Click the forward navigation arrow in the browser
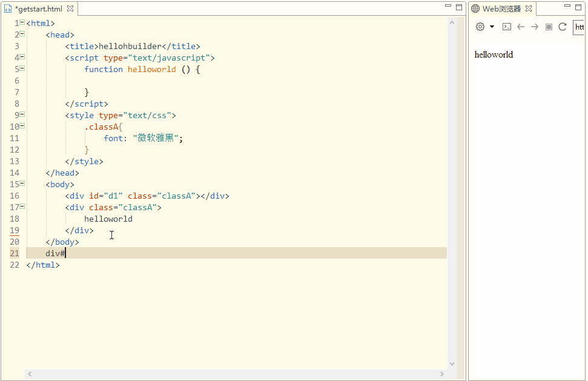588x381 pixels. pos(534,27)
